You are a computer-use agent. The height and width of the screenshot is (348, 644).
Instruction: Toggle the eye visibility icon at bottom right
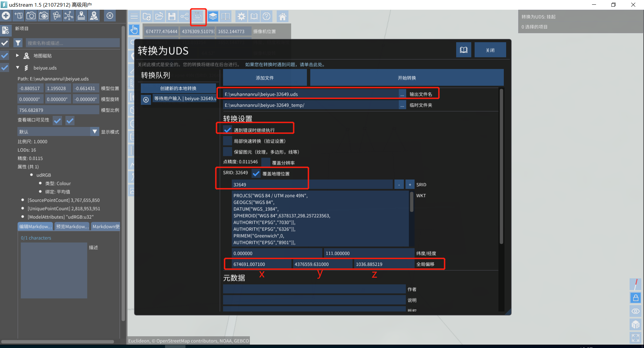point(636,311)
